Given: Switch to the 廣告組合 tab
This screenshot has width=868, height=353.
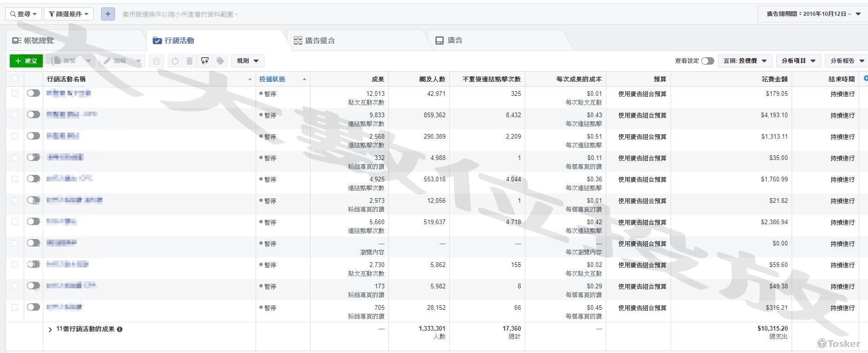Looking at the screenshot, I should click(x=319, y=40).
